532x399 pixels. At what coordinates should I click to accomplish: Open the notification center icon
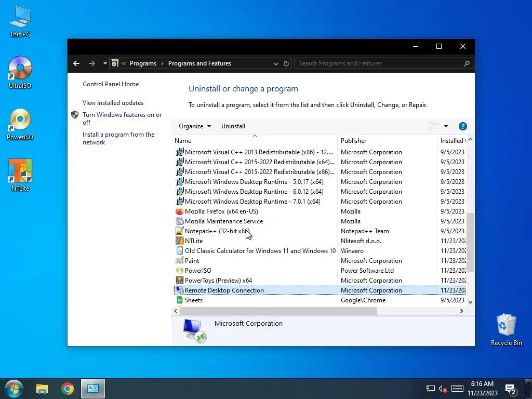tap(511, 389)
